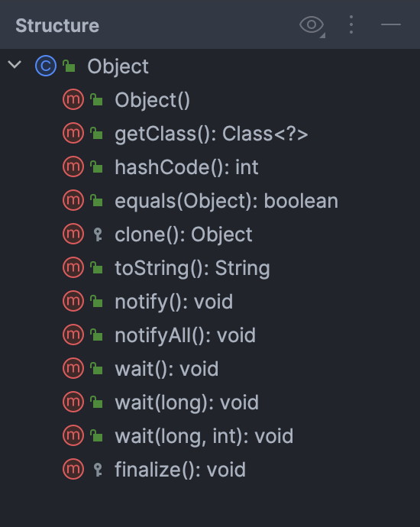Select the Object() constructor

[x=152, y=100]
